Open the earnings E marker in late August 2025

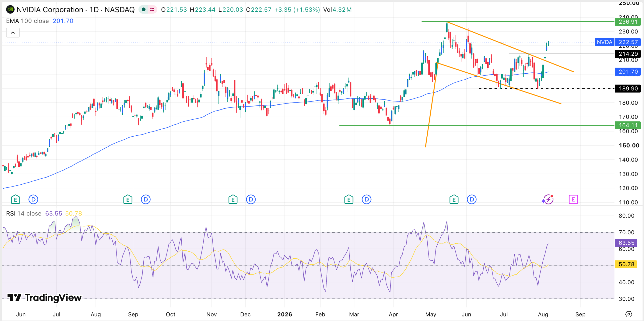click(128, 199)
